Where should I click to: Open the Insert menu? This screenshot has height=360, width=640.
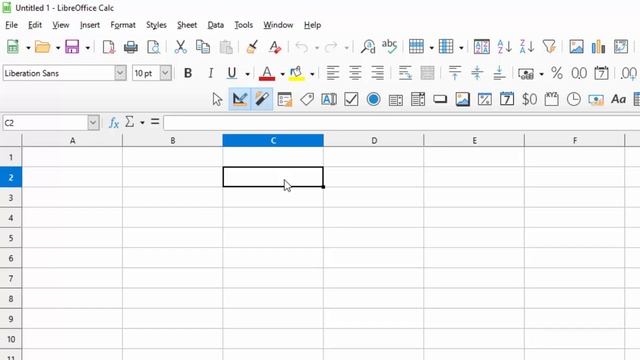(x=90, y=25)
